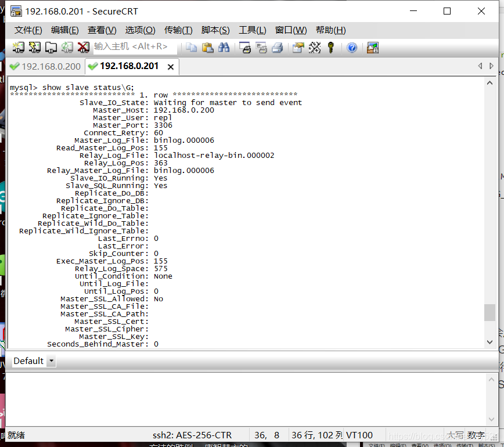Click the Master_Port 3306 value
This screenshot has width=504, height=447.
click(x=163, y=125)
